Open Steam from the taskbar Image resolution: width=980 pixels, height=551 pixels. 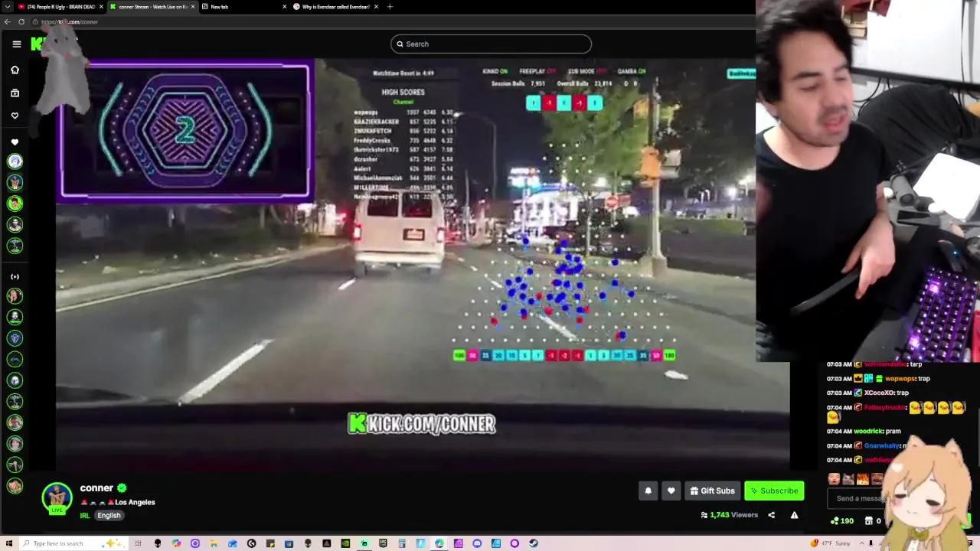pos(533,543)
